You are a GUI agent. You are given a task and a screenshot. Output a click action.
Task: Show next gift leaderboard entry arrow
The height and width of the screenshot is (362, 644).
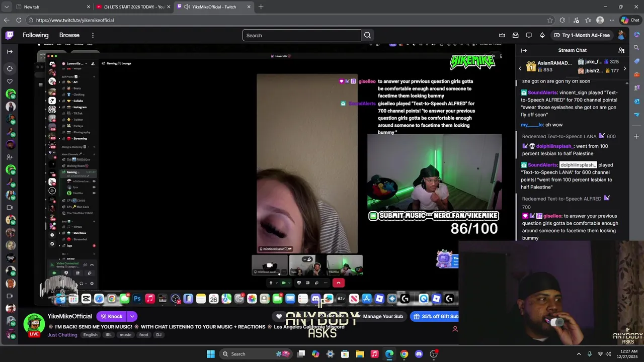(625, 68)
